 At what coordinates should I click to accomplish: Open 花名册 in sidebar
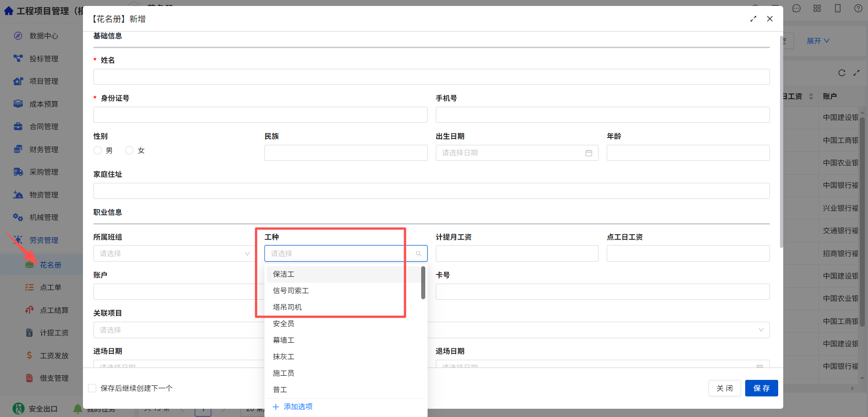50,265
